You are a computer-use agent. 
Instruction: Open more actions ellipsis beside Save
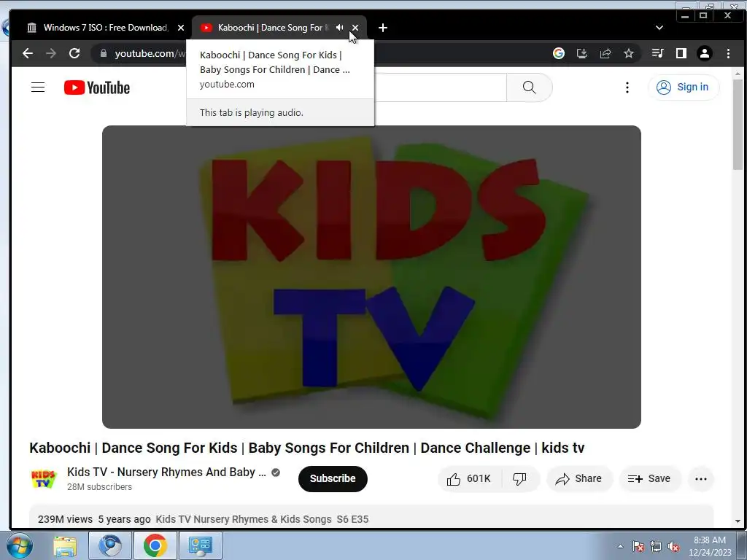click(x=701, y=478)
